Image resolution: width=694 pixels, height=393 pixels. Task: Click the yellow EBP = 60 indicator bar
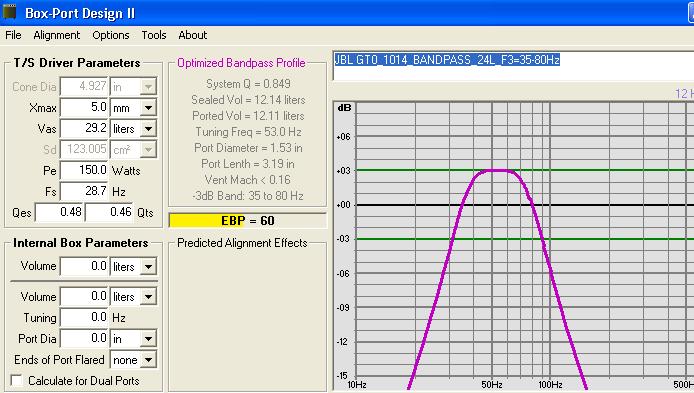247,220
